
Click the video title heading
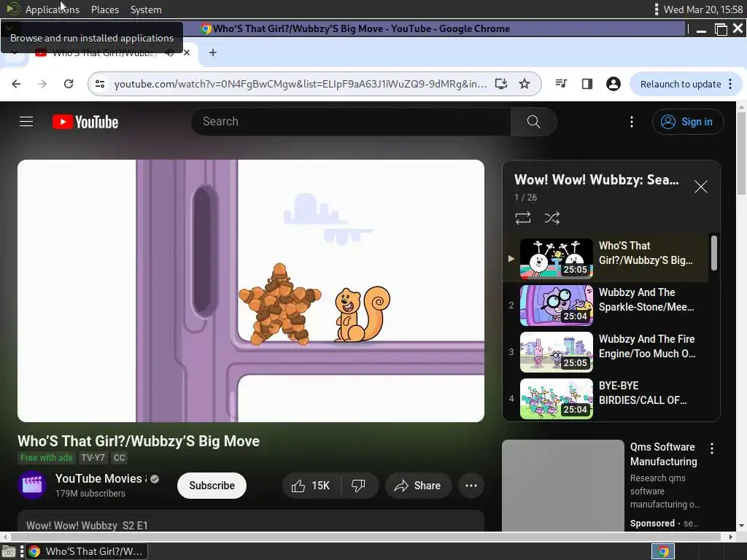[139, 441]
